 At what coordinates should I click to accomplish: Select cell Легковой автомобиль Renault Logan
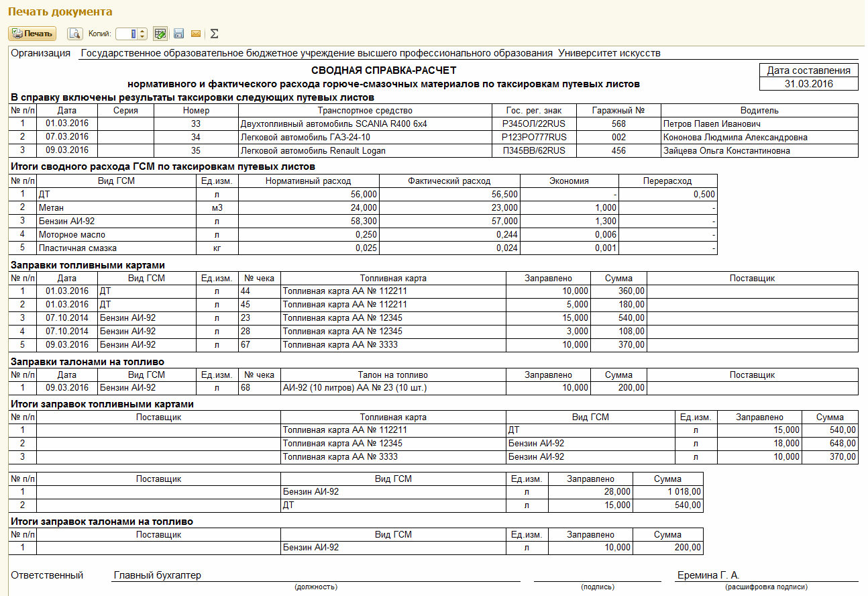tap(366, 151)
